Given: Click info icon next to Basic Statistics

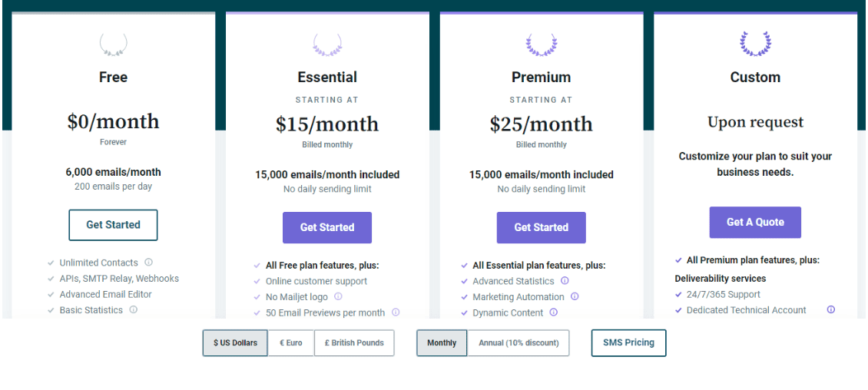Looking at the screenshot, I should (x=134, y=310).
